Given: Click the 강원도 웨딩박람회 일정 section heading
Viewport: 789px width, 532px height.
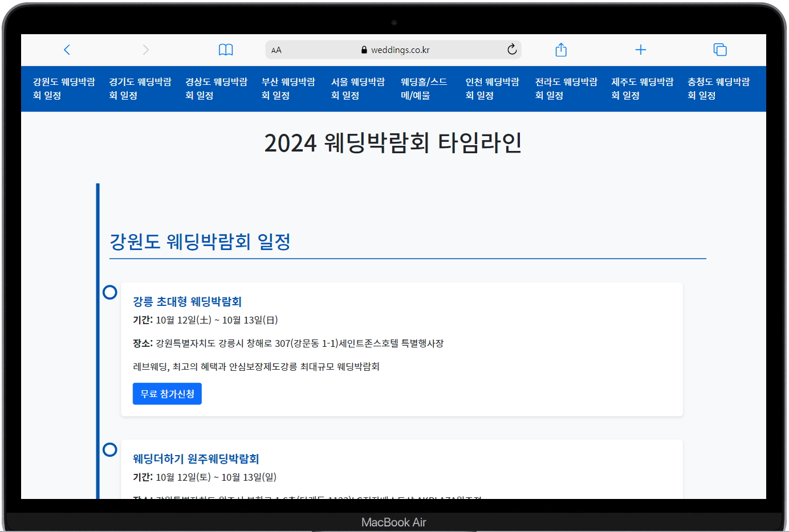Looking at the screenshot, I should pos(200,242).
